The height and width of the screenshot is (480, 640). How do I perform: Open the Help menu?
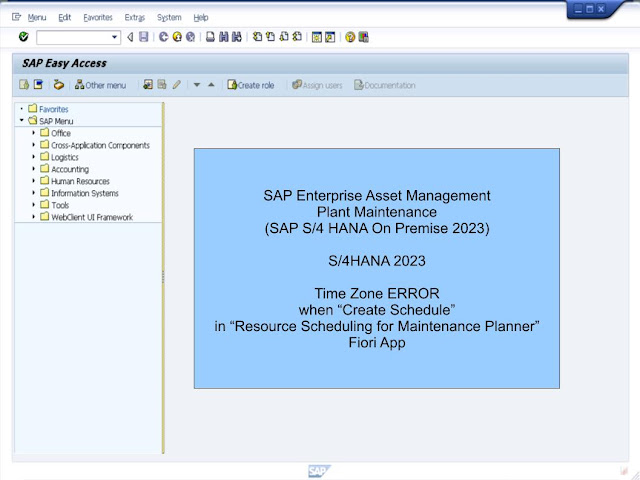(x=200, y=18)
